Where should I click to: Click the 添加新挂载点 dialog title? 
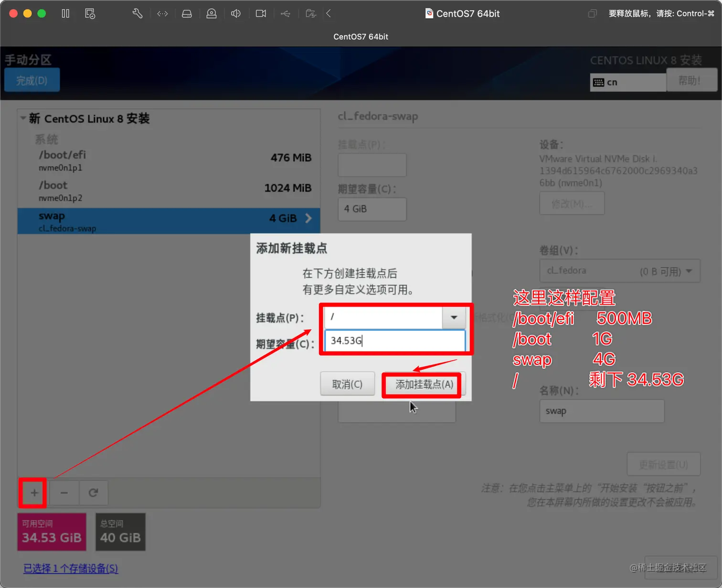point(292,248)
